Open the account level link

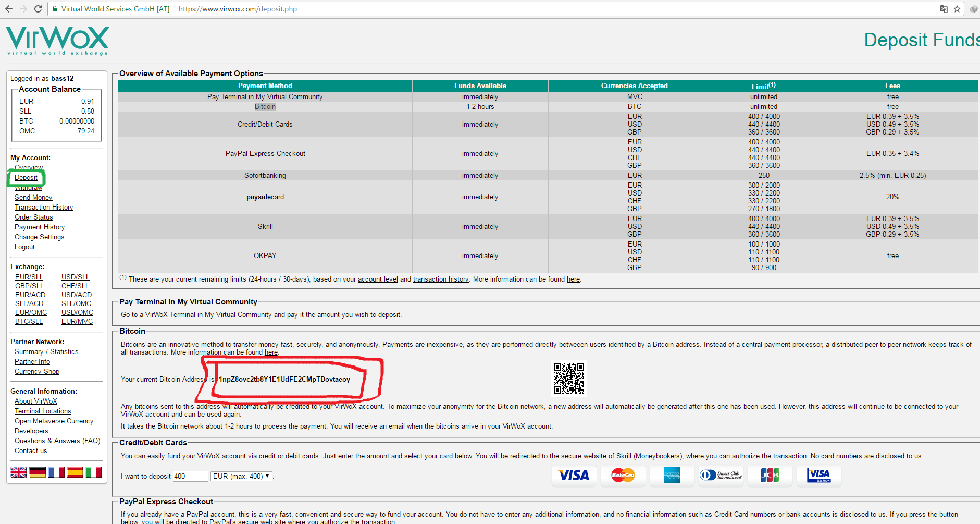(x=378, y=279)
